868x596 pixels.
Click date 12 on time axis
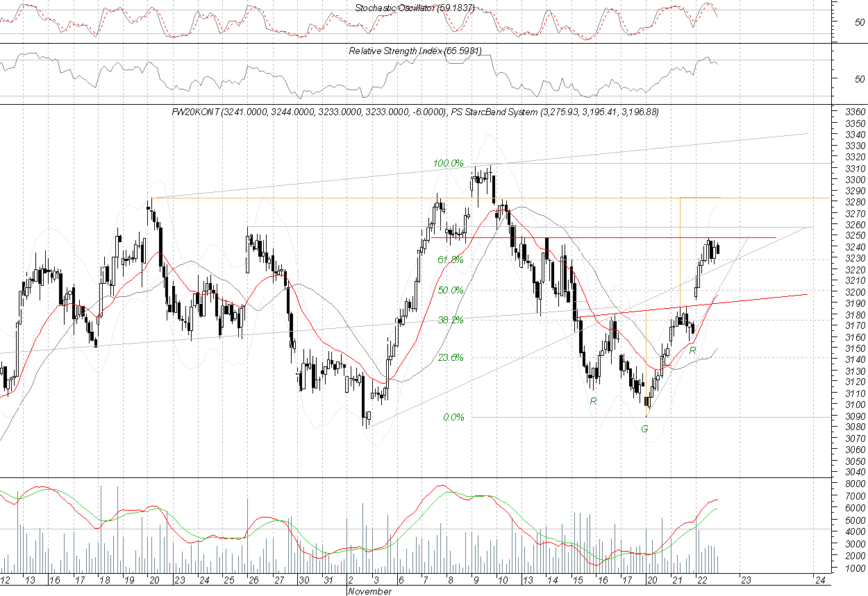pos(6,580)
